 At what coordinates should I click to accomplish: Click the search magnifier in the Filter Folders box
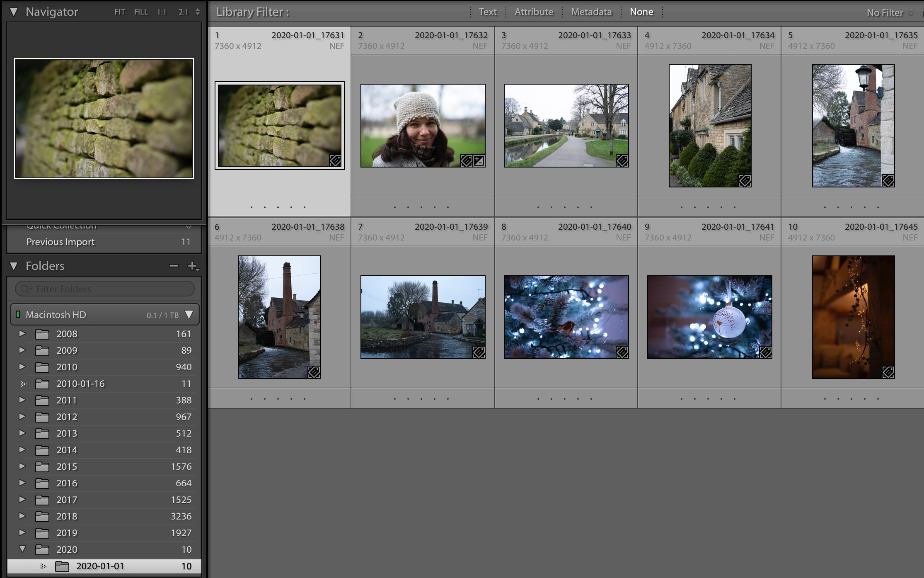[25, 289]
